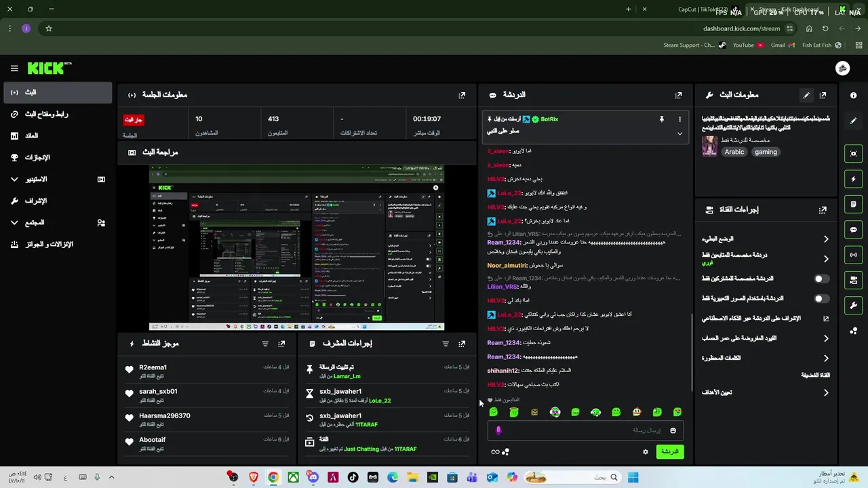Open stream URL and key sidebar item
868x488 pixels.
tap(58, 114)
